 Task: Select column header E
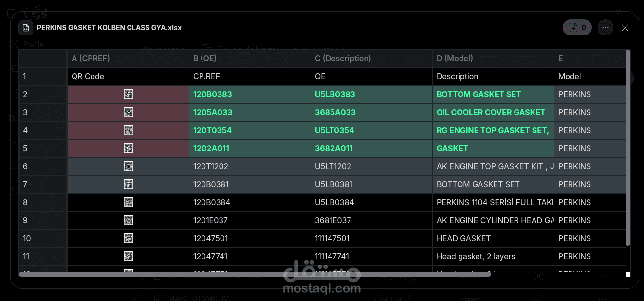(590, 58)
